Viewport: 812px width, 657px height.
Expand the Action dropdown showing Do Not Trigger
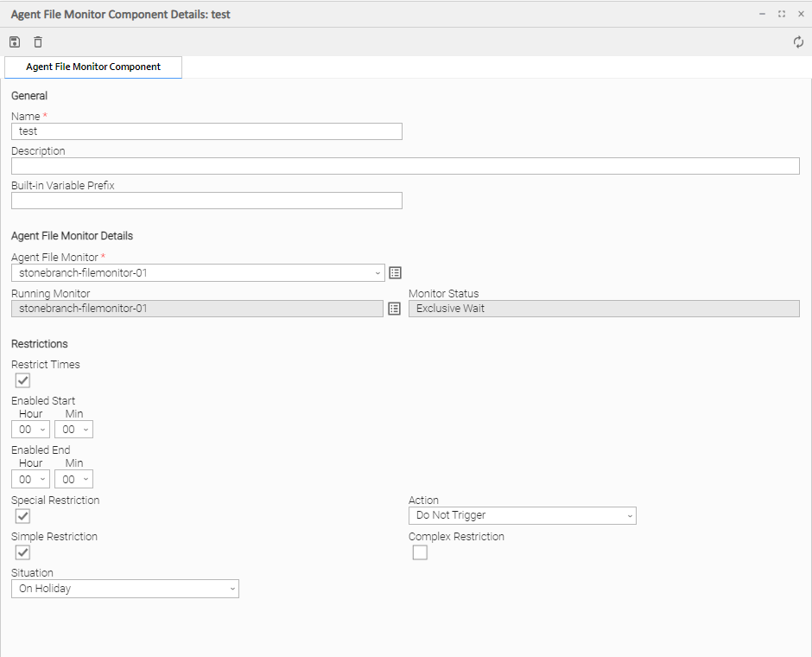tap(522, 516)
